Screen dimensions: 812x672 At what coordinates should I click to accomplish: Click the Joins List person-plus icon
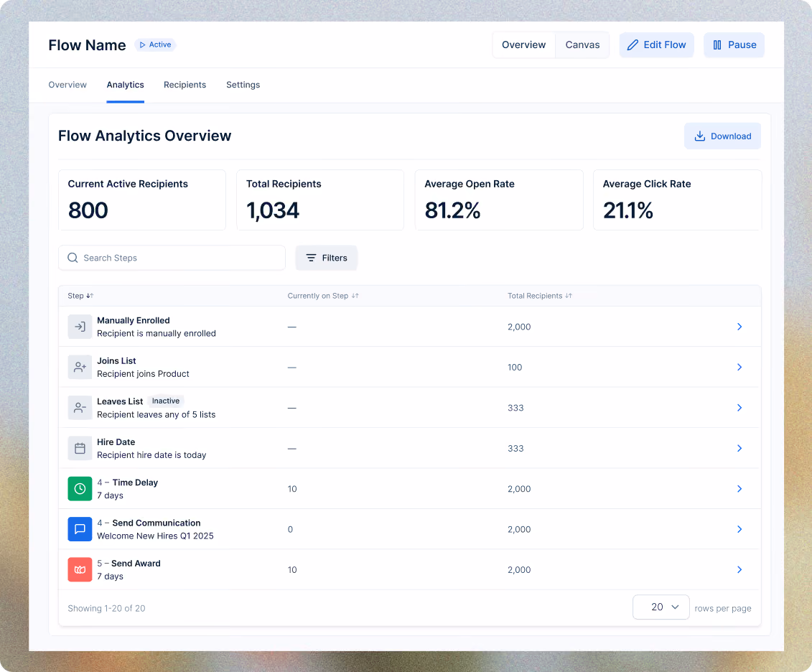coord(80,367)
